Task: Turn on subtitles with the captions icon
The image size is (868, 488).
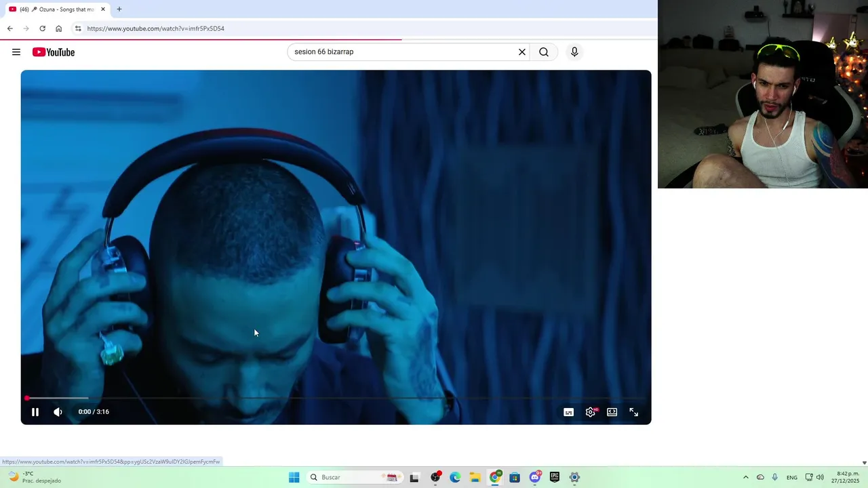Action: [568, 412]
